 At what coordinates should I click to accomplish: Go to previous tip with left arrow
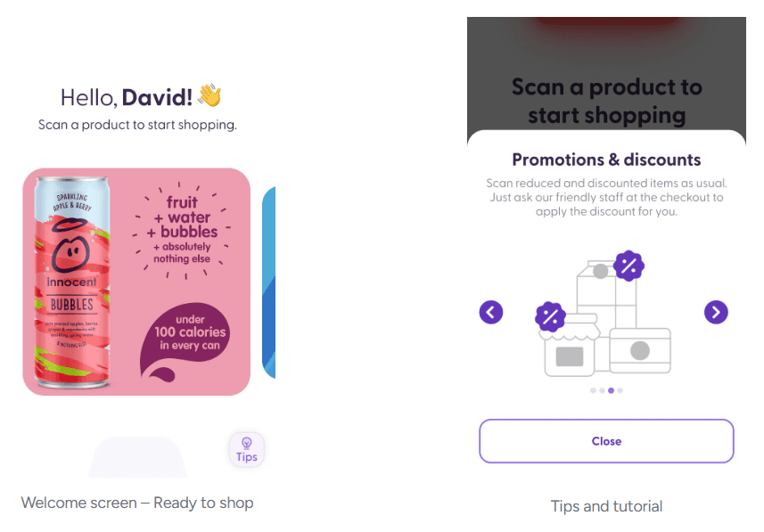pos(490,312)
